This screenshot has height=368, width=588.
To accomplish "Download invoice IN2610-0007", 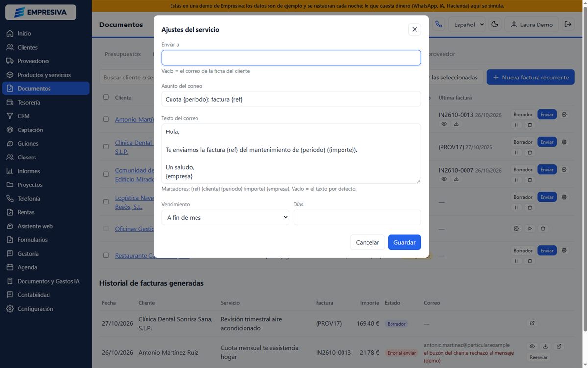I will click(456, 179).
